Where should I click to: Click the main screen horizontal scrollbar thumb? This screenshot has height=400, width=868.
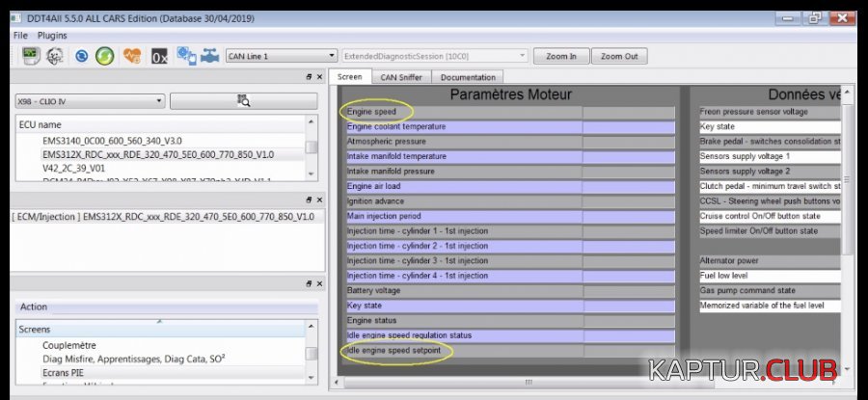point(529,383)
